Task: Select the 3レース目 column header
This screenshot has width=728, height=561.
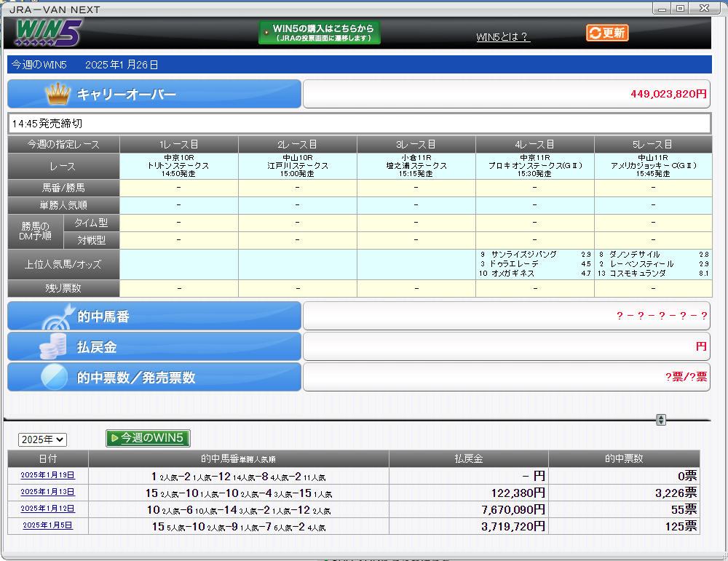Action: [x=416, y=144]
